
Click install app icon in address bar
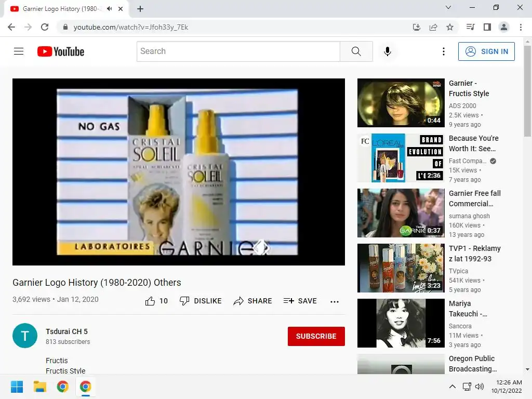click(417, 27)
